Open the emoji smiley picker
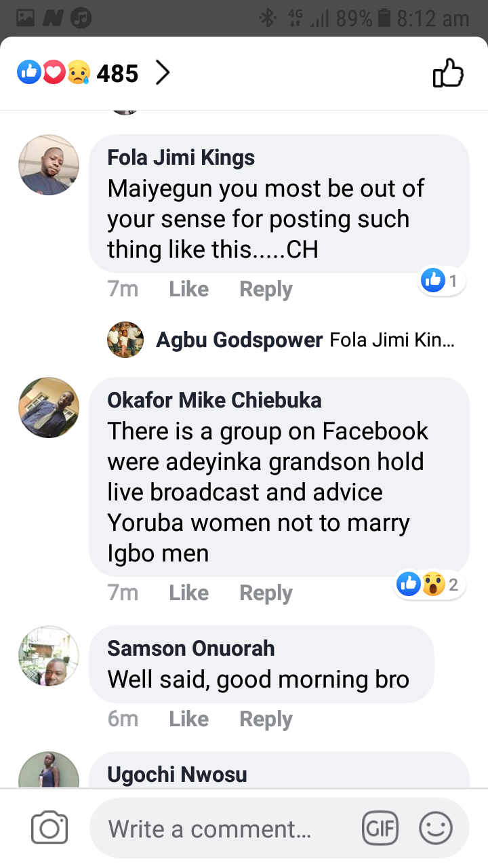The image size is (488, 868). [436, 828]
